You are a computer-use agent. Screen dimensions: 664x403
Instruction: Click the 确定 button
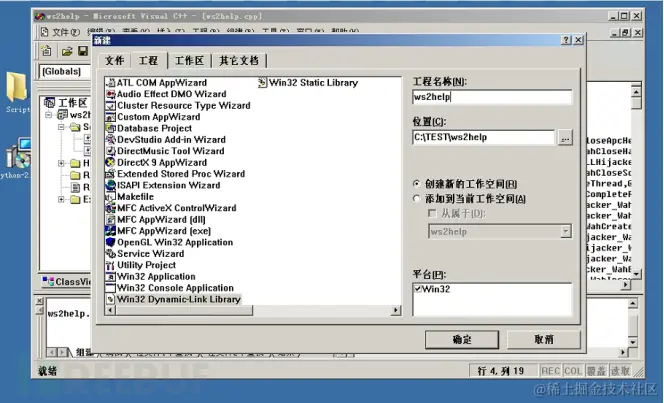462,340
